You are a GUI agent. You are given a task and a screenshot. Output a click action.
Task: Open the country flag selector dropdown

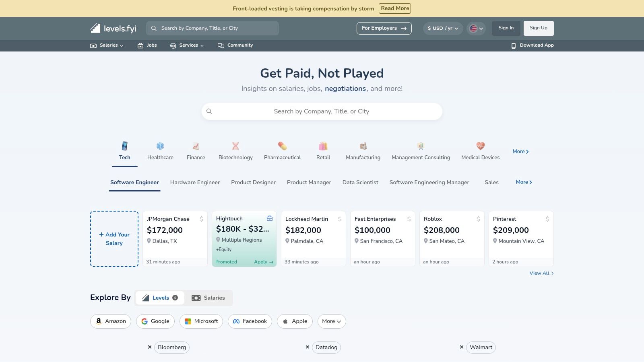(476, 28)
